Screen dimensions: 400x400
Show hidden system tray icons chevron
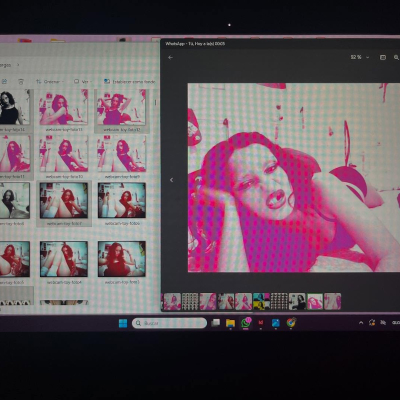pos(361,323)
